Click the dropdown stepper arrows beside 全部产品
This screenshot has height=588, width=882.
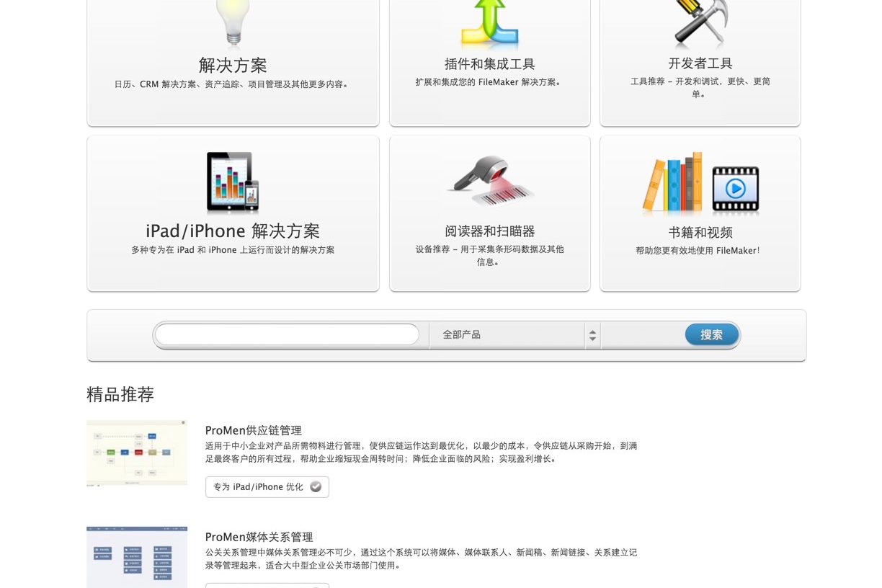click(x=592, y=335)
